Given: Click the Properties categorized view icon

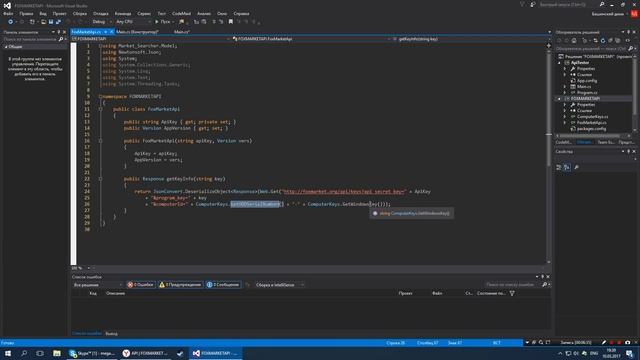Looking at the screenshot, I should [x=559, y=167].
